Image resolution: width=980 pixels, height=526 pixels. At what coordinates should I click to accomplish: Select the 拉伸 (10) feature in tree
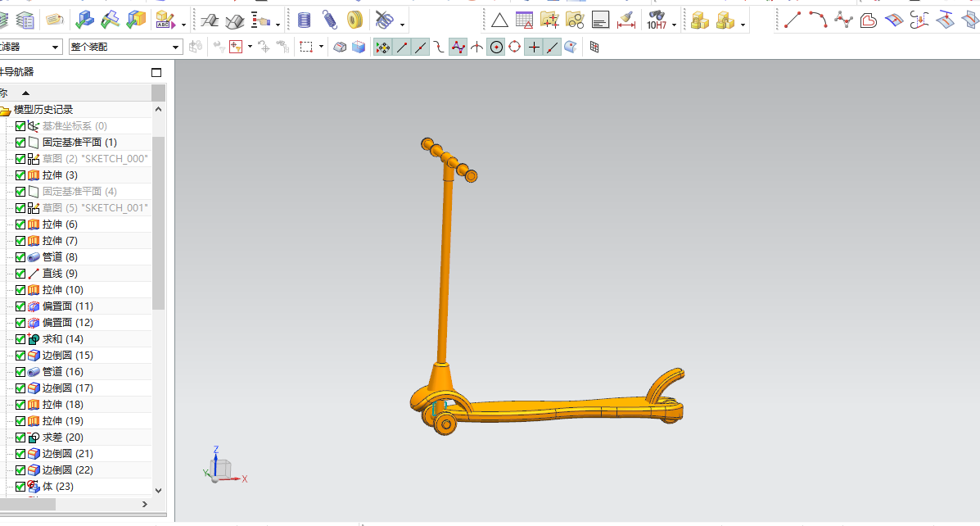[x=62, y=289]
